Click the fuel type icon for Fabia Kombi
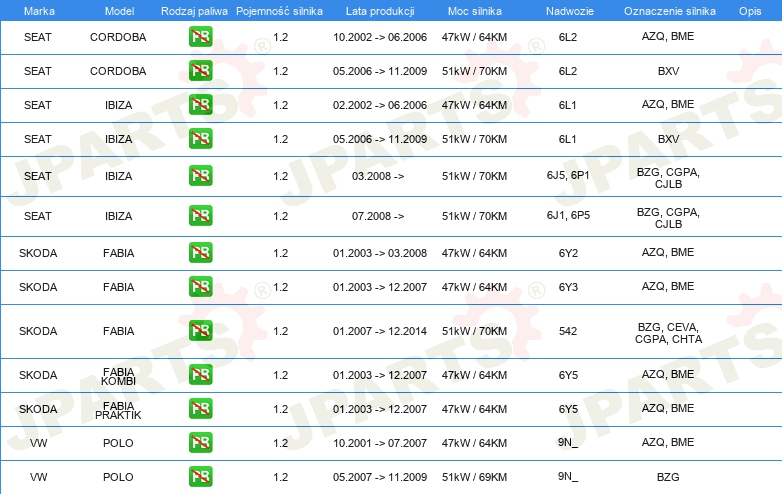 coord(200,375)
